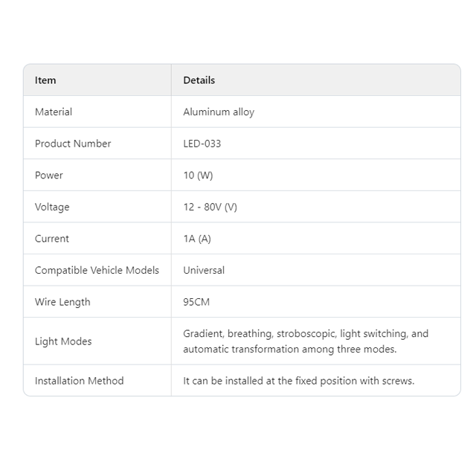The image size is (476, 476).
Task: Select the "Voltage" row label
Action: tap(52, 207)
